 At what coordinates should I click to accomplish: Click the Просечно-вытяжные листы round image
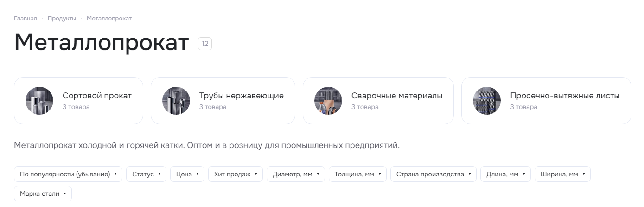tap(487, 101)
